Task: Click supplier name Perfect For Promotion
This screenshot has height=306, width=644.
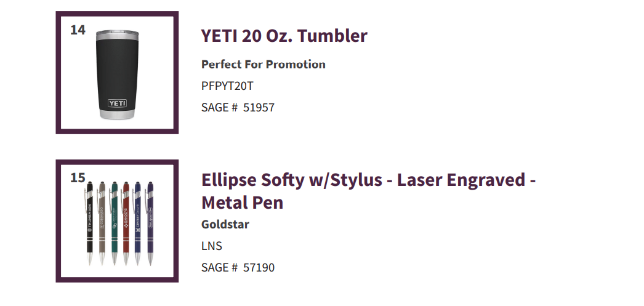Action: tap(264, 65)
